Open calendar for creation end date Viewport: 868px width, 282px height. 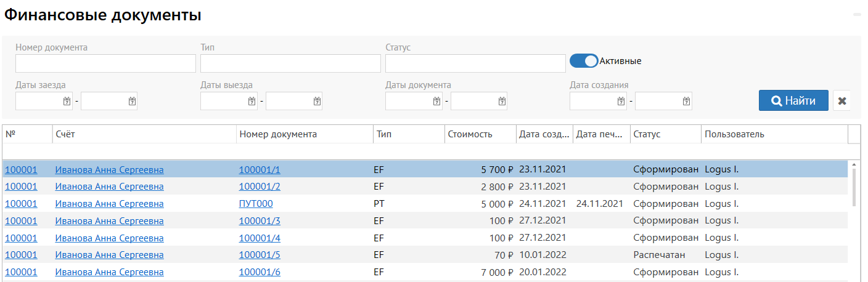point(687,102)
